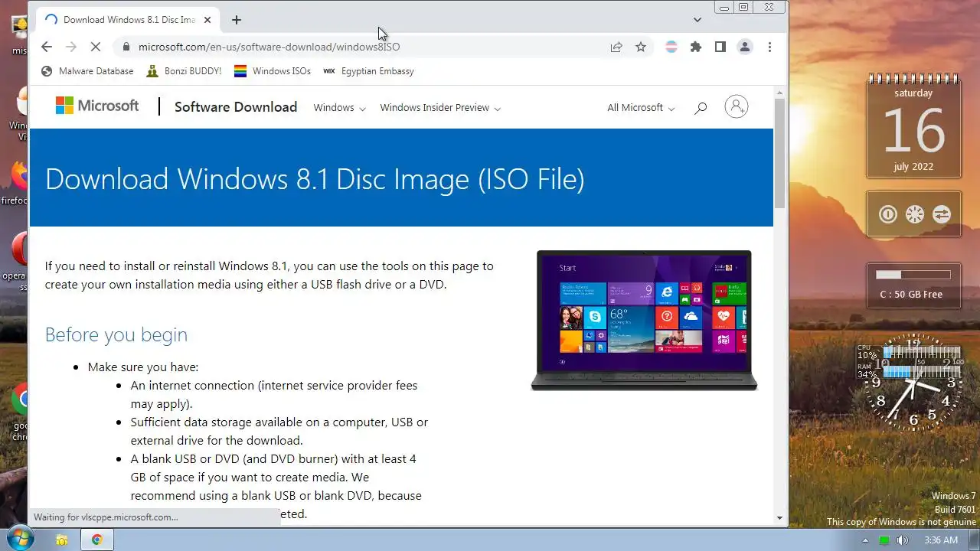
Task: Click the calendar gadget showing 16
Action: point(913,127)
